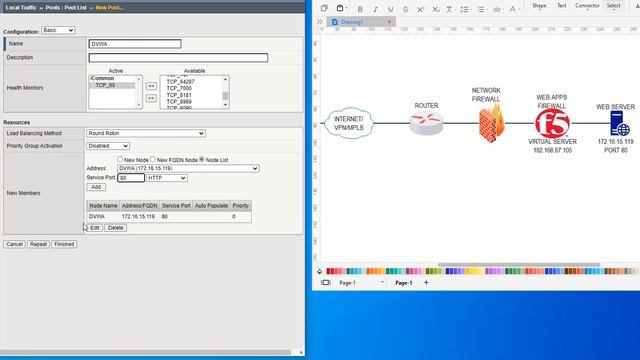The image size is (640, 360).
Task: Open the Configuration Basic dropdown
Action: pyautogui.click(x=58, y=30)
